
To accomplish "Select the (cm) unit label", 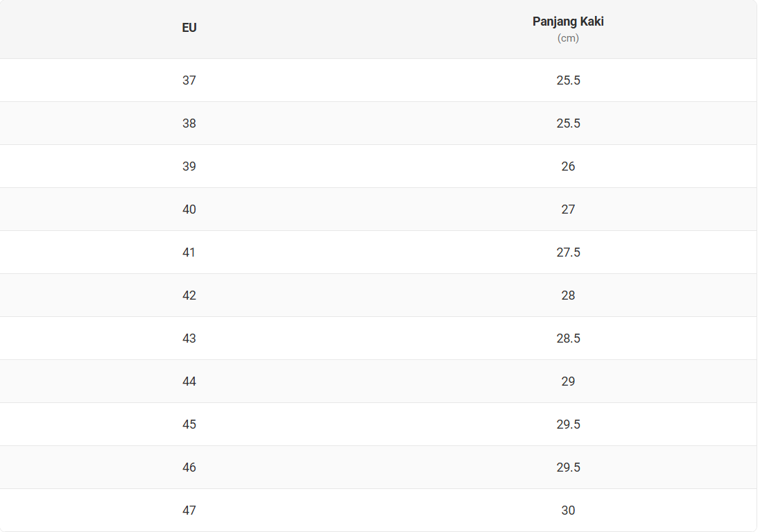I will 568,38.
